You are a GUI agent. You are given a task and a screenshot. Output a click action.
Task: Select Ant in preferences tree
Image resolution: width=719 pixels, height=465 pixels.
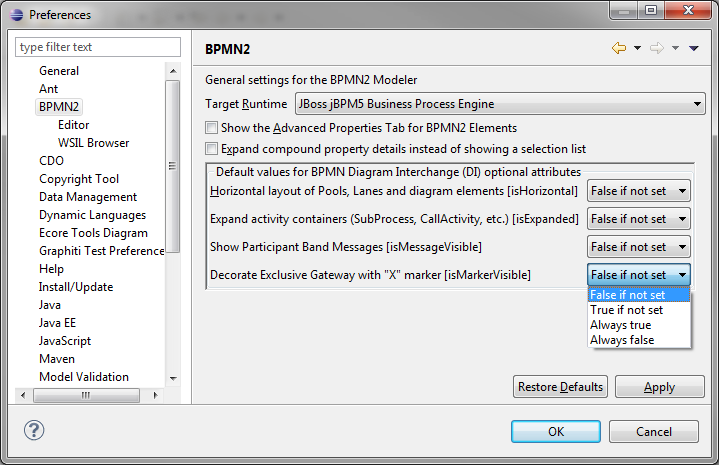click(x=49, y=89)
